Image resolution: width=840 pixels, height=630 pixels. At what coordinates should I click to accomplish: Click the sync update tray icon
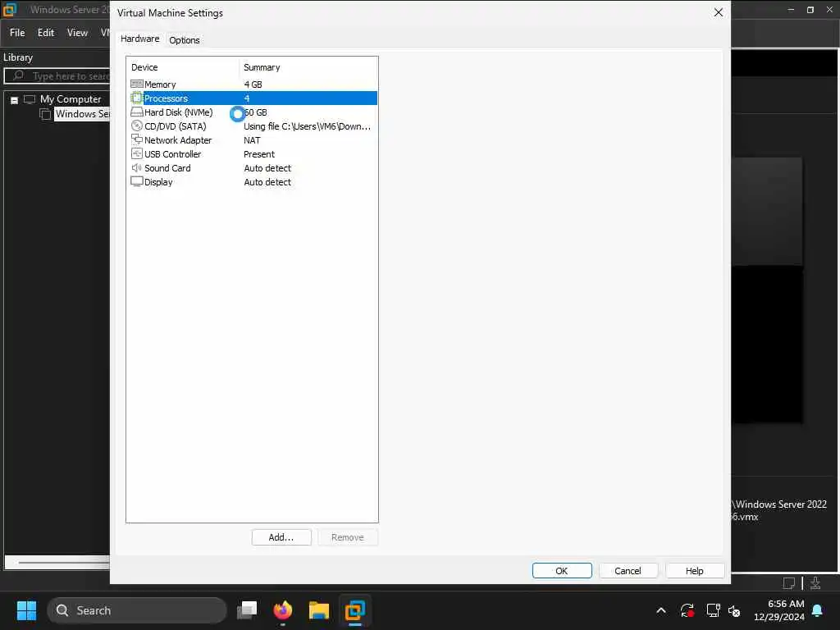[x=687, y=610]
